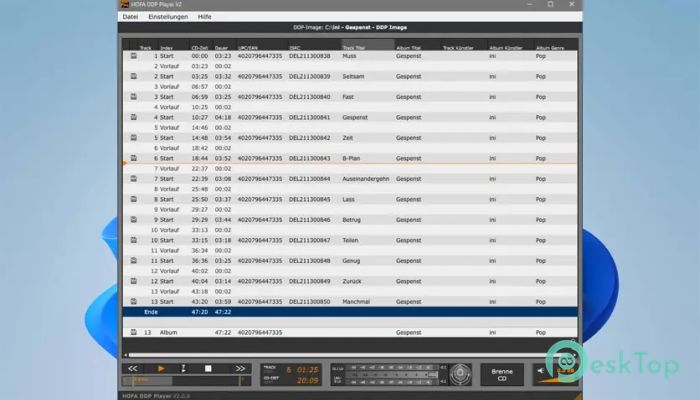Image resolution: width=700 pixels, height=400 pixels.
Task: Click the save icon for track 9 Betrug
Action: pos(133,220)
